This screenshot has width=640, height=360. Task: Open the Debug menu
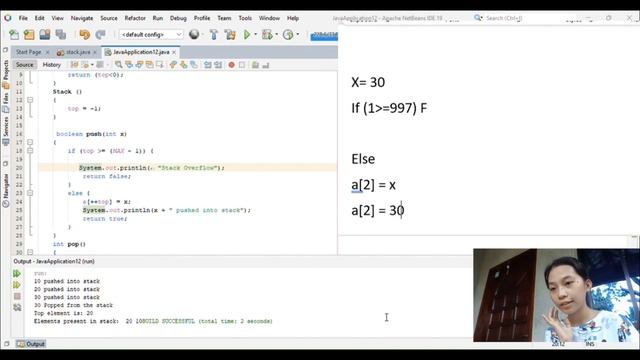tap(178, 18)
